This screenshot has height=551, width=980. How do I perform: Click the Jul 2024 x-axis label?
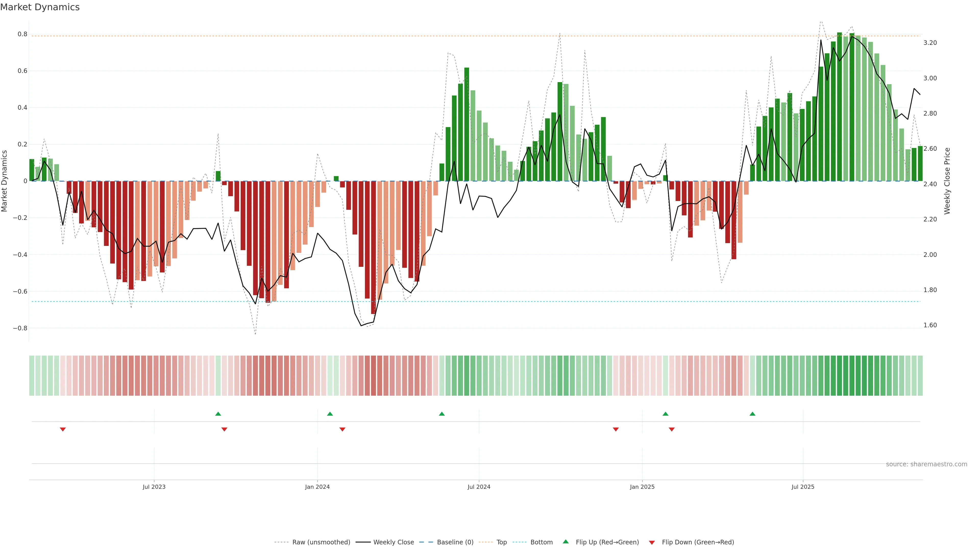click(479, 487)
